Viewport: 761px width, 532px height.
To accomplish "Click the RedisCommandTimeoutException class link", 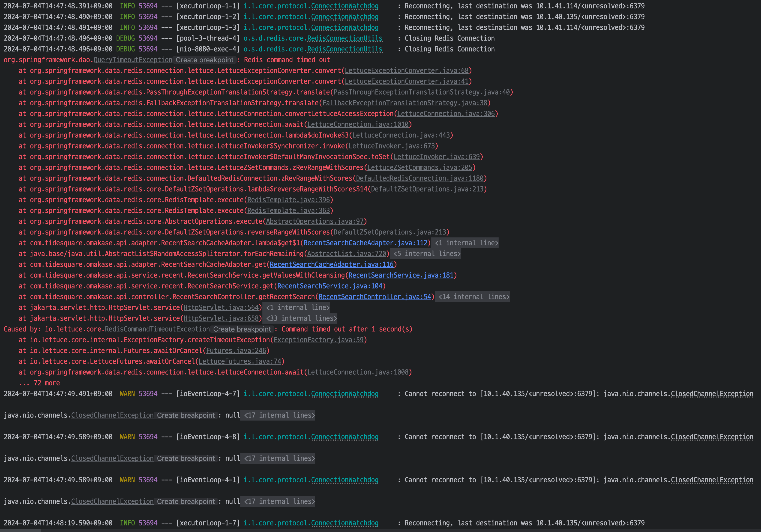I will [x=157, y=329].
